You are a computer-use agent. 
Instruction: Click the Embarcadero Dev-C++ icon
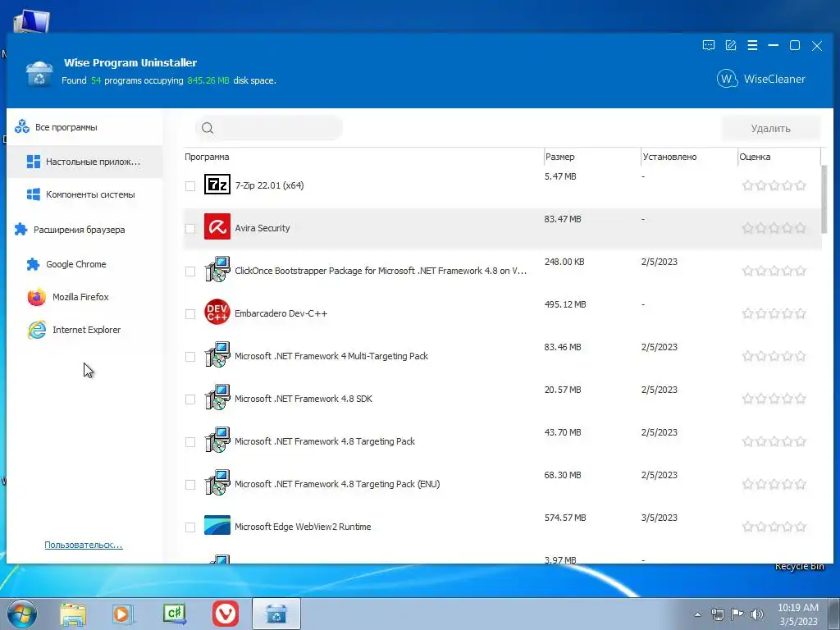(x=217, y=312)
